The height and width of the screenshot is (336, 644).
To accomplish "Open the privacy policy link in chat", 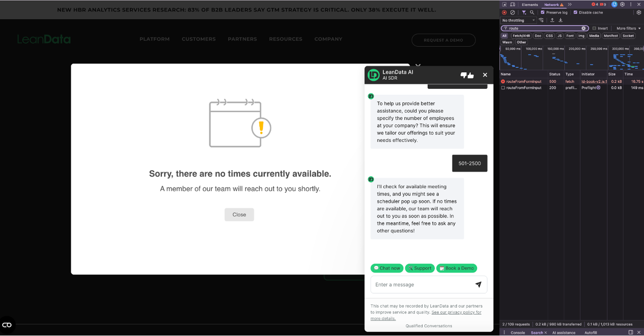I will tap(456, 312).
